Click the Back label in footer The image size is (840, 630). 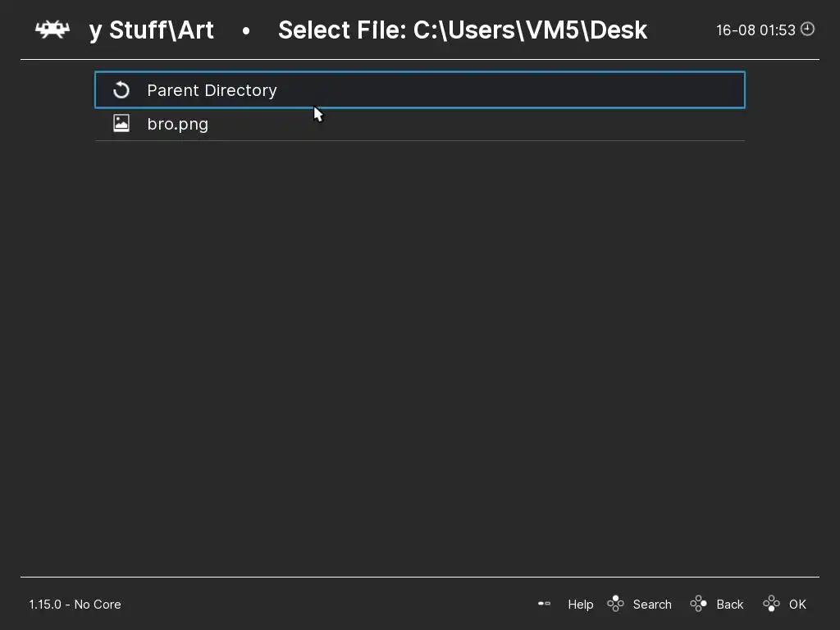[729, 605]
